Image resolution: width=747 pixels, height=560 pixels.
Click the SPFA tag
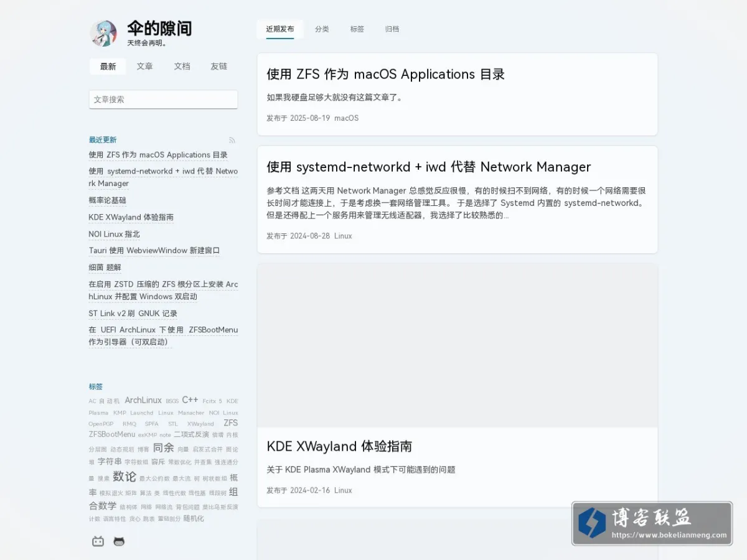pos(152,424)
